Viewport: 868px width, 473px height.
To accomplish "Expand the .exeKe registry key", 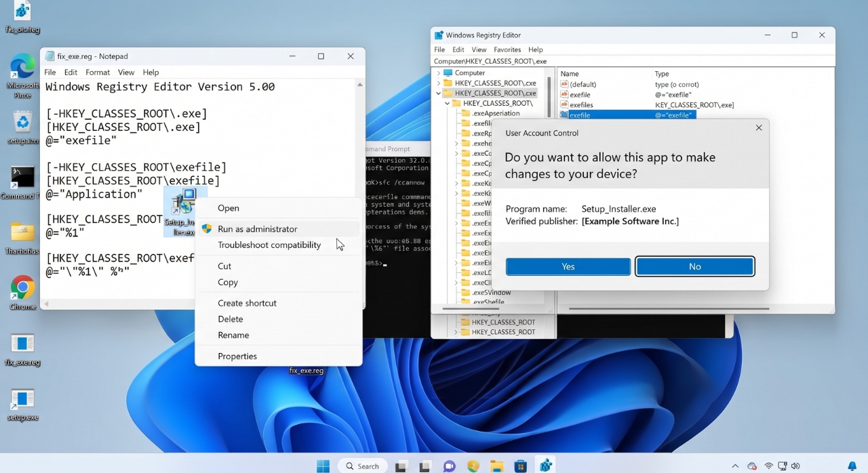I will [x=457, y=183].
